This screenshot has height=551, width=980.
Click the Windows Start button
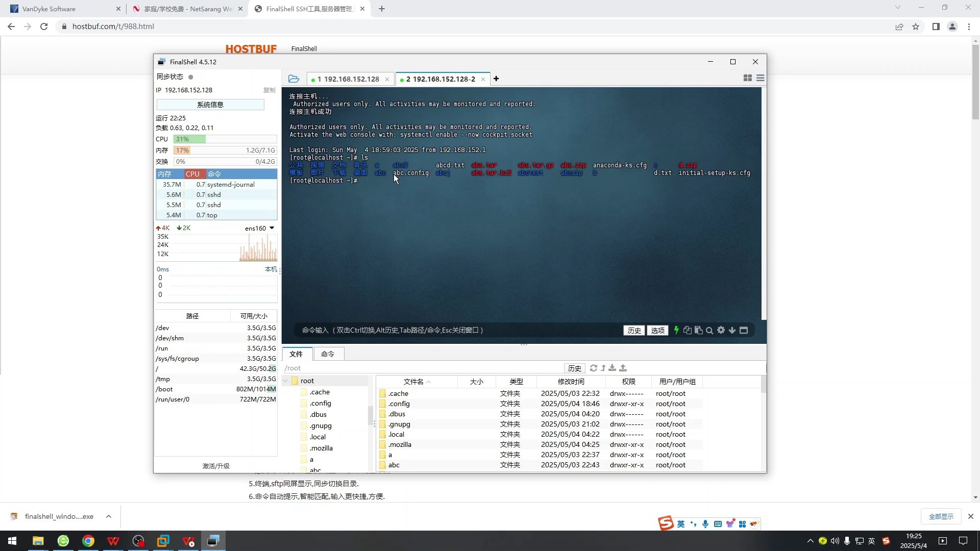pos(12,541)
